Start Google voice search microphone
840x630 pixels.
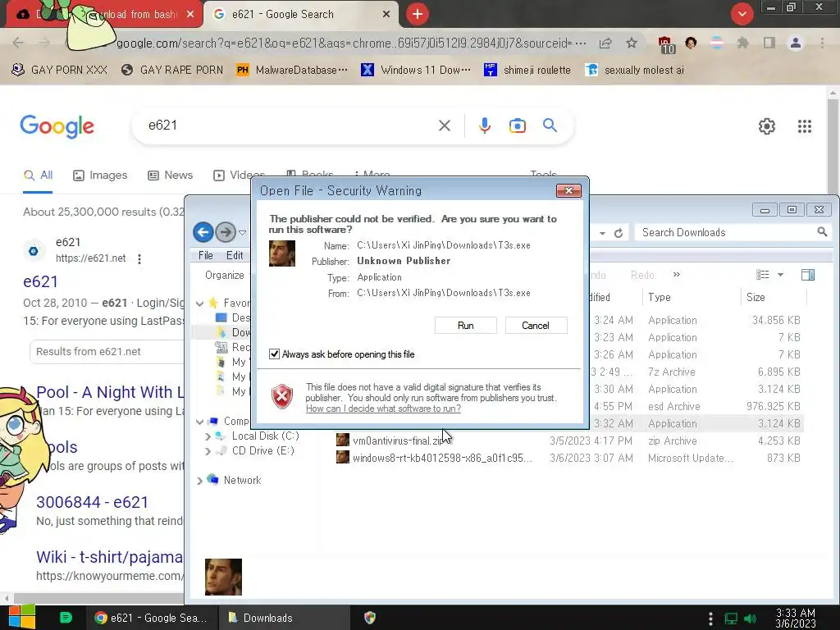tap(484, 126)
